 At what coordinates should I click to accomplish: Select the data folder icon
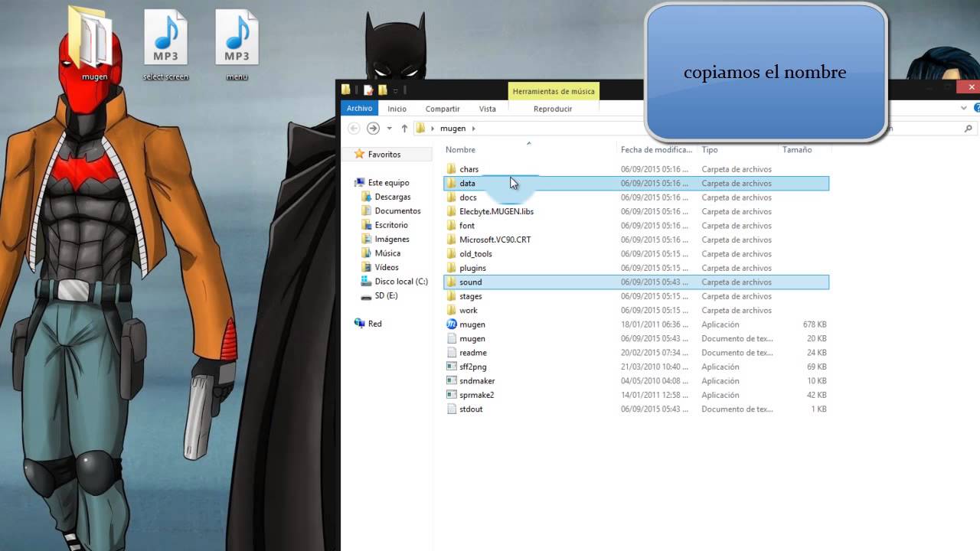452,184
